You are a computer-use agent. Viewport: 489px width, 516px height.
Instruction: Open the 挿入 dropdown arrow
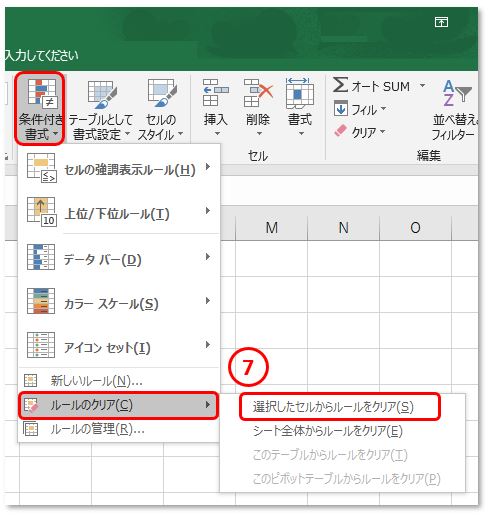[x=217, y=134]
